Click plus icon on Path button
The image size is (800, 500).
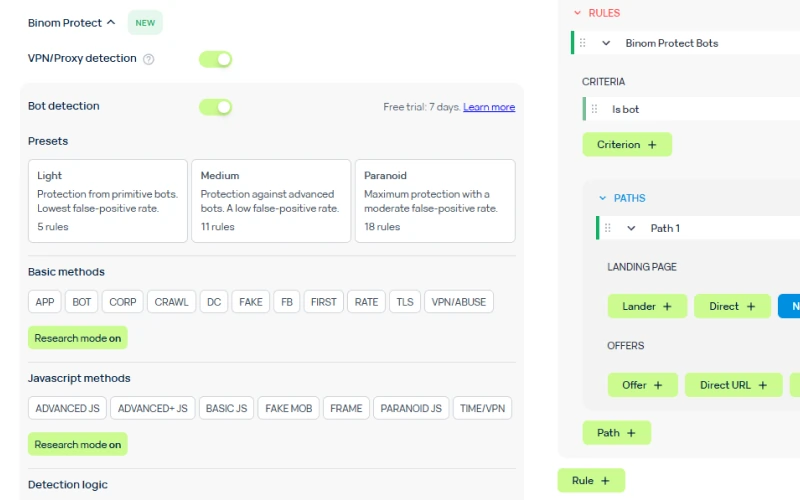tap(631, 433)
